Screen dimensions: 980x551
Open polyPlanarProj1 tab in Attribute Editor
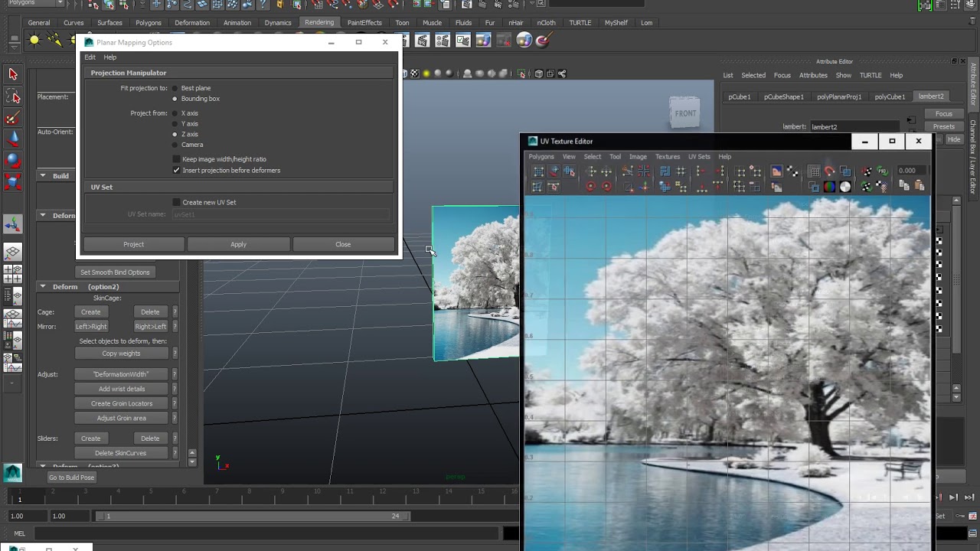pyautogui.click(x=839, y=96)
